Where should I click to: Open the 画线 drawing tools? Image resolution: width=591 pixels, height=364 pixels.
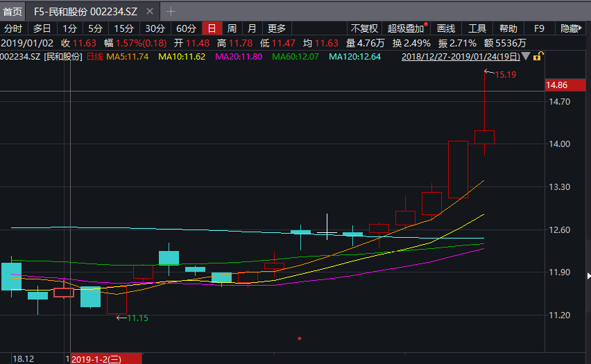click(446, 28)
